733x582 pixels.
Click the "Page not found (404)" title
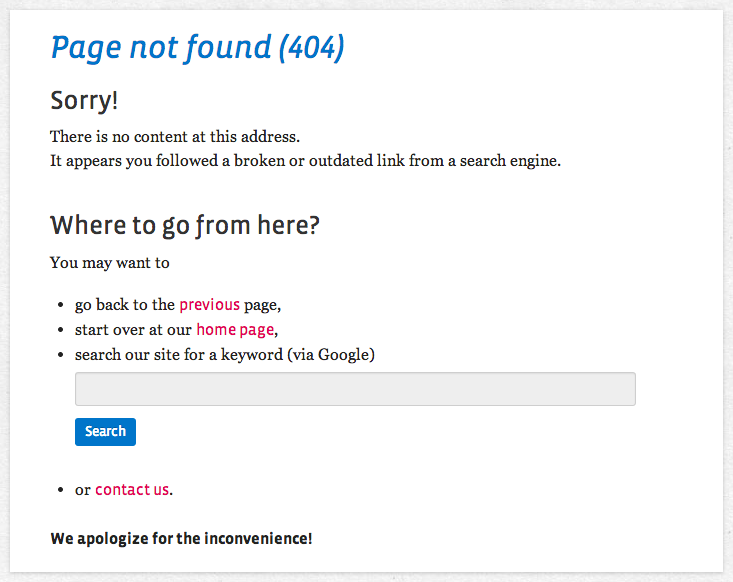(x=197, y=47)
